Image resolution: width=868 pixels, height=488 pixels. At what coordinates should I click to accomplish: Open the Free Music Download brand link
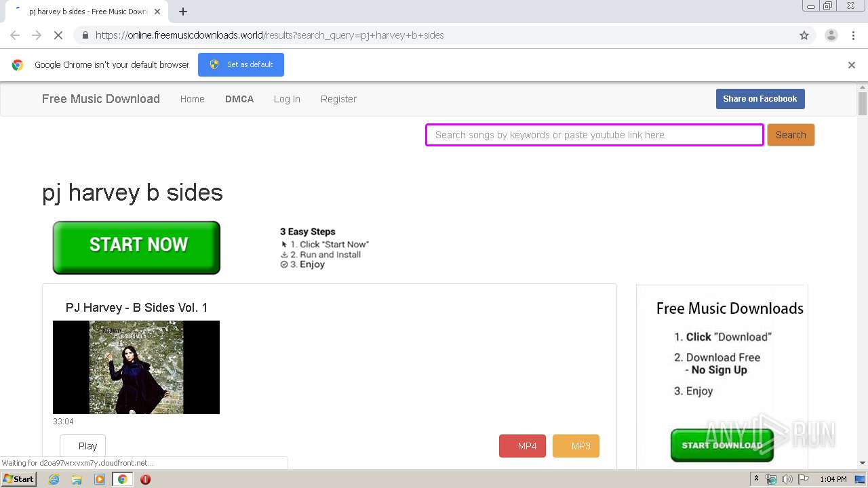pyautogui.click(x=101, y=99)
